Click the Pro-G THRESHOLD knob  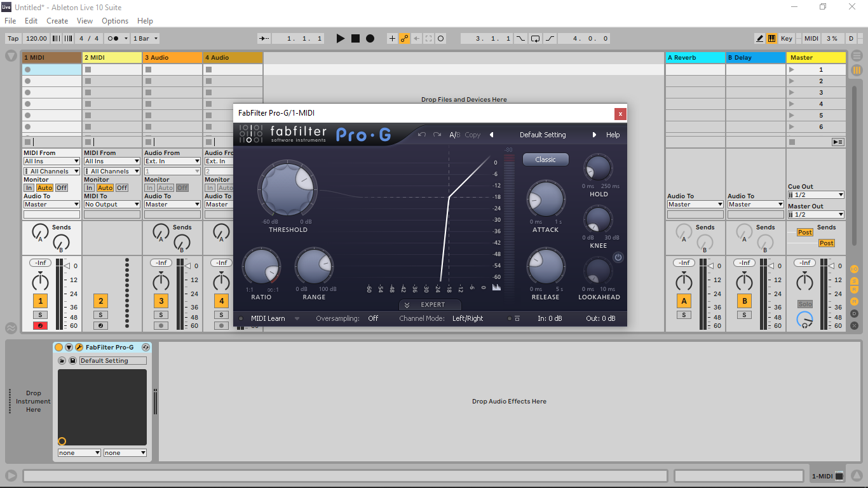[x=288, y=189]
